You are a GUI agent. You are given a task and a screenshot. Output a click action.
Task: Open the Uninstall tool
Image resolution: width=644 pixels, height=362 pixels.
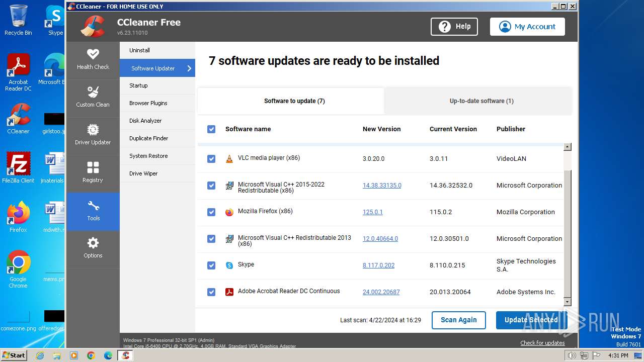[x=157, y=50]
